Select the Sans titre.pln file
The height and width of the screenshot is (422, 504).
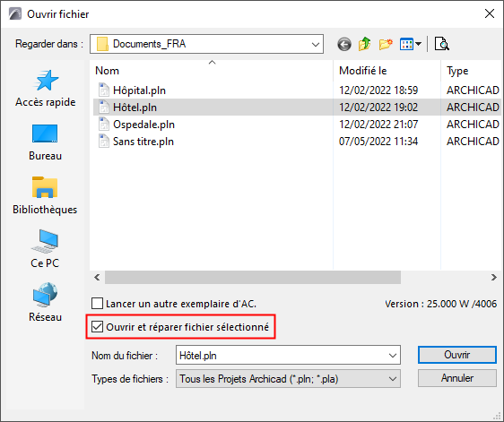pos(143,142)
